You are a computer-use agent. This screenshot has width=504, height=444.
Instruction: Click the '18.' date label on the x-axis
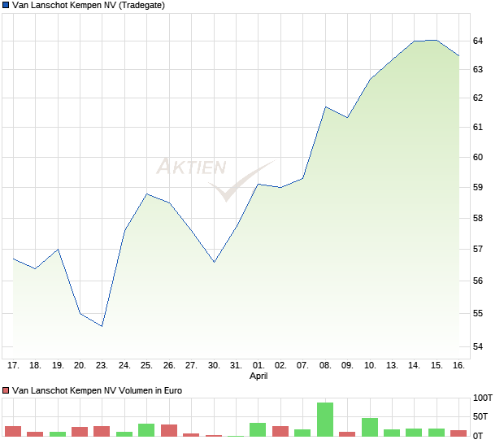35,366
